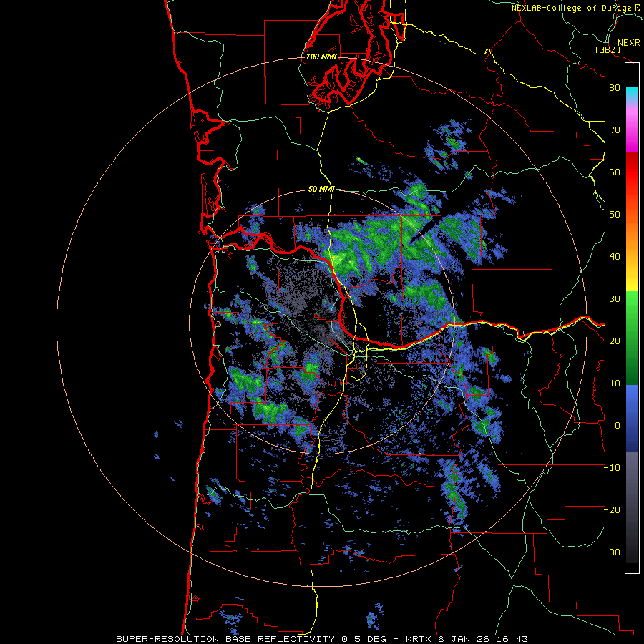Image resolution: width=644 pixels, height=644 pixels.
Task: Click the 70 value on the dBZ scale
Action: [615, 130]
